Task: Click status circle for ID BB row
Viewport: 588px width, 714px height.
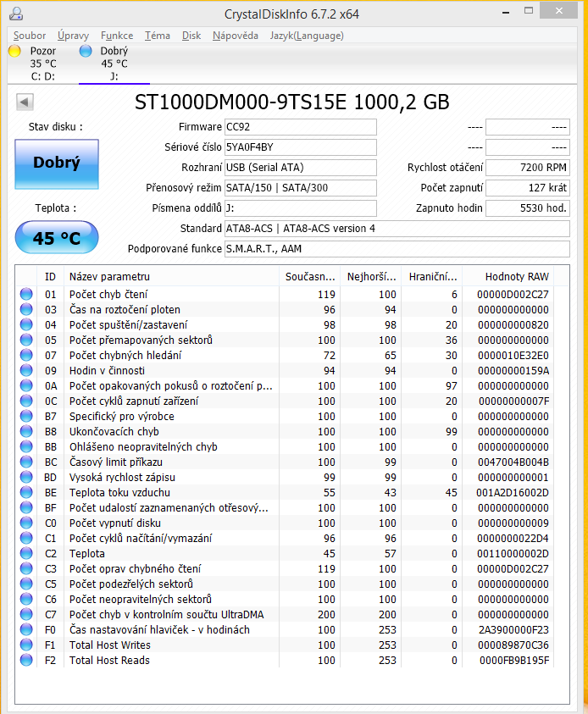Action: click(x=26, y=446)
